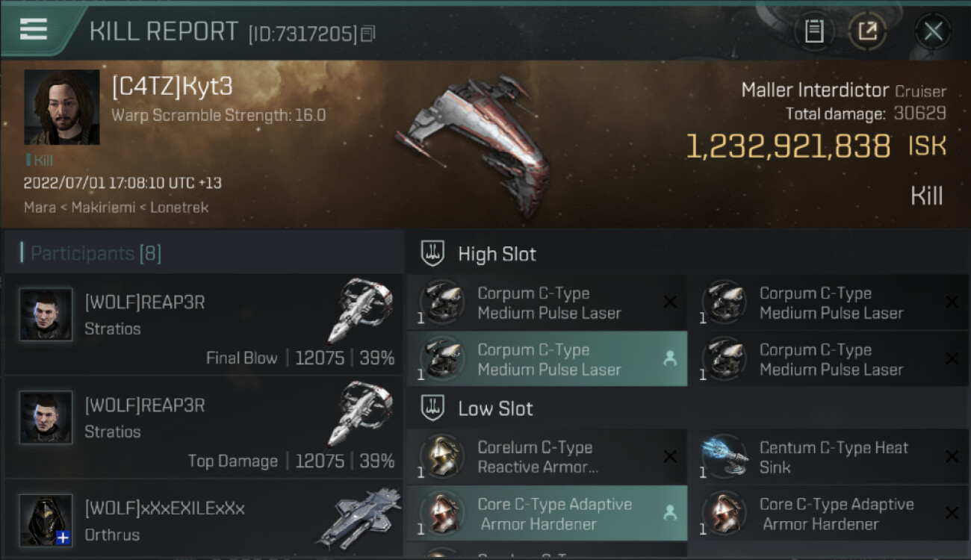Select Kyt3's character portrait

click(62, 107)
